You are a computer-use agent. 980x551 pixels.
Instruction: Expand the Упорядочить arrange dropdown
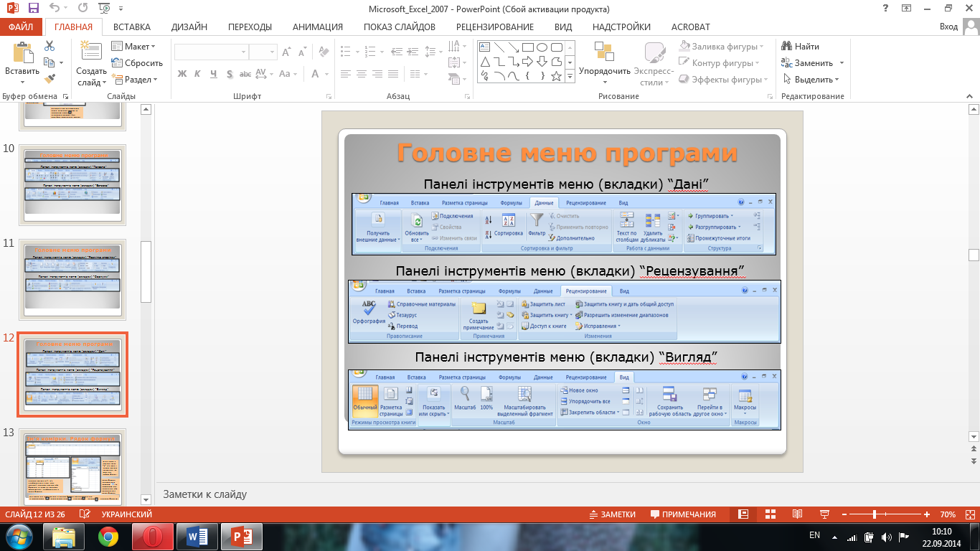(x=604, y=72)
